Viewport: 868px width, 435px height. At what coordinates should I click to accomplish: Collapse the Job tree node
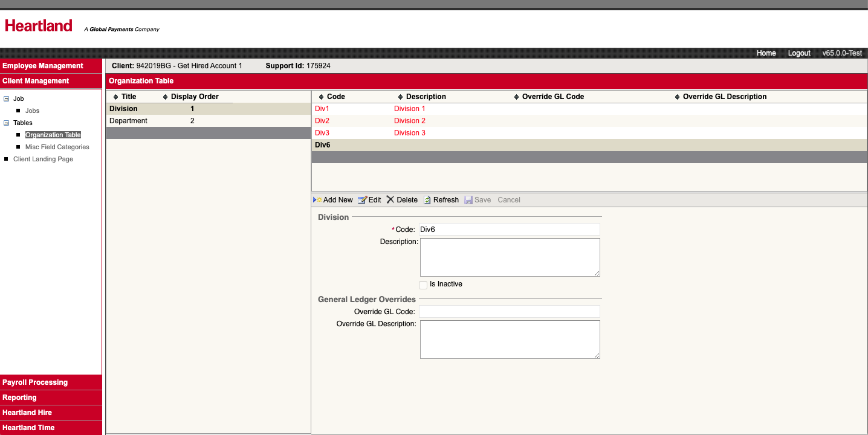tap(5, 98)
